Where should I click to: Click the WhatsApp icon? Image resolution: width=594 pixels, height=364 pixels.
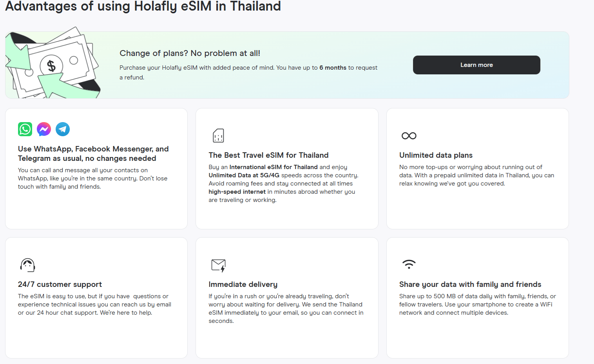pos(25,129)
